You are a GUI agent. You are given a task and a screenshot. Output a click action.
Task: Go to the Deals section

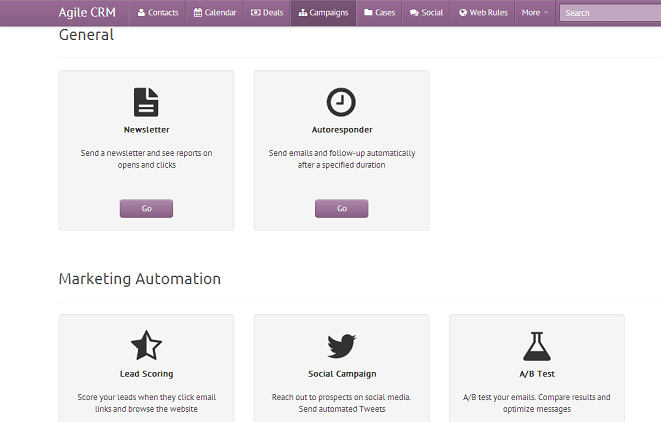(x=267, y=13)
